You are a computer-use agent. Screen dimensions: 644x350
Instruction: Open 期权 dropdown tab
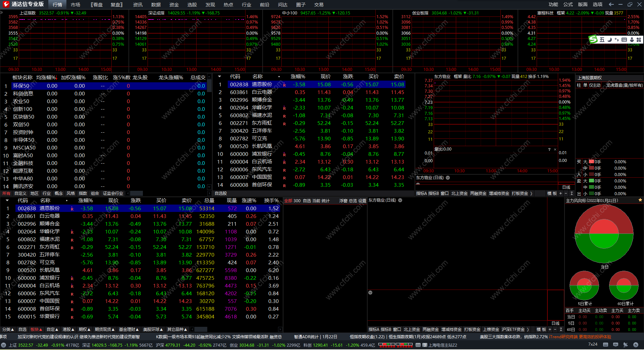click(x=85, y=330)
